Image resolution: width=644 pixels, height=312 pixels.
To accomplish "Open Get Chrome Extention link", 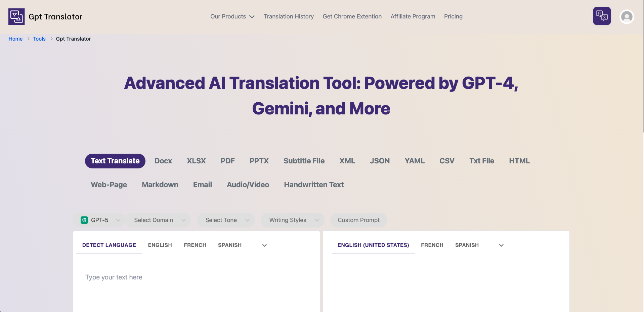I will pyautogui.click(x=352, y=16).
